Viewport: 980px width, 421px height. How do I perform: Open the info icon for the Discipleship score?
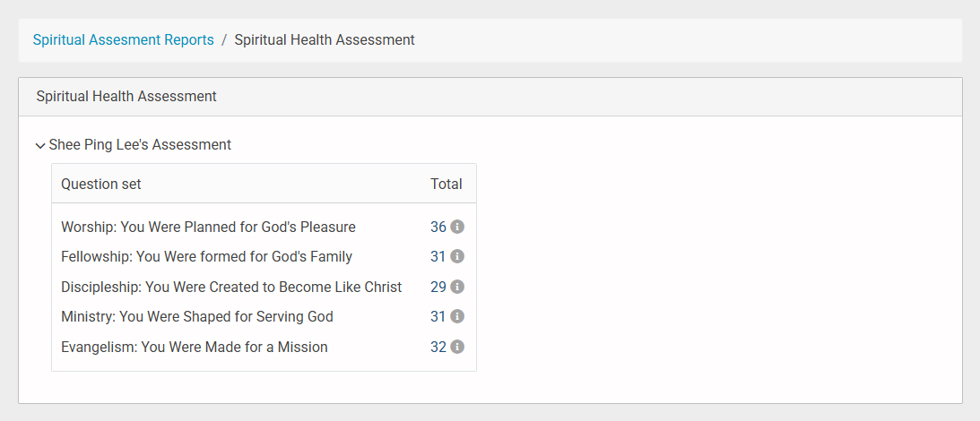point(457,287)
